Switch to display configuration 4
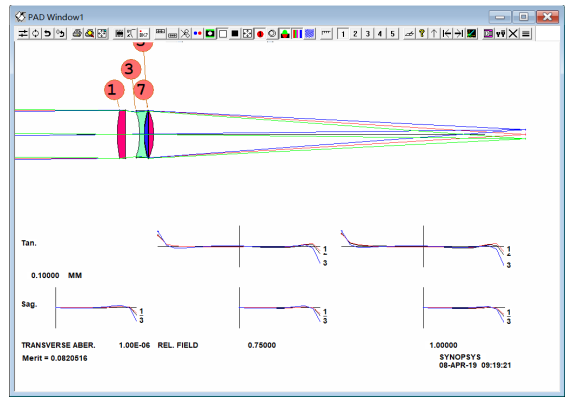576x400 pixels. pos(380,34)
